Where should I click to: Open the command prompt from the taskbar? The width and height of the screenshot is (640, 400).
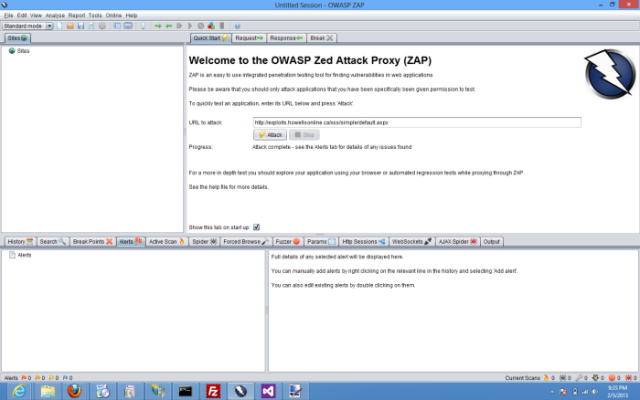tap(185, 391)
